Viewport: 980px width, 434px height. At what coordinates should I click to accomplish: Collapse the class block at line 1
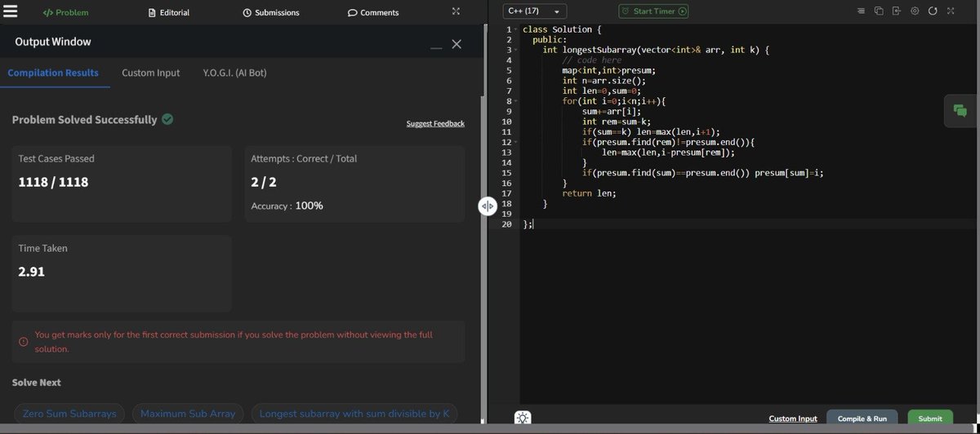[x=516, y=30]
